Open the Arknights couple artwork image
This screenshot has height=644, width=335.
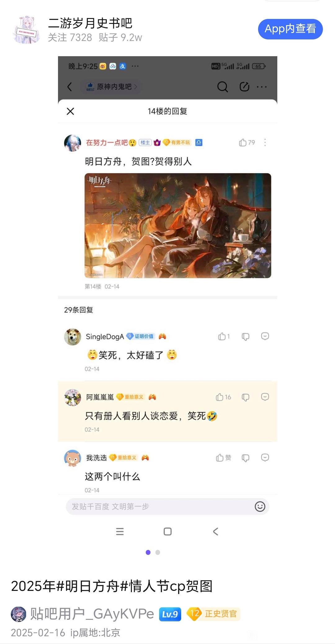(178, 225)
